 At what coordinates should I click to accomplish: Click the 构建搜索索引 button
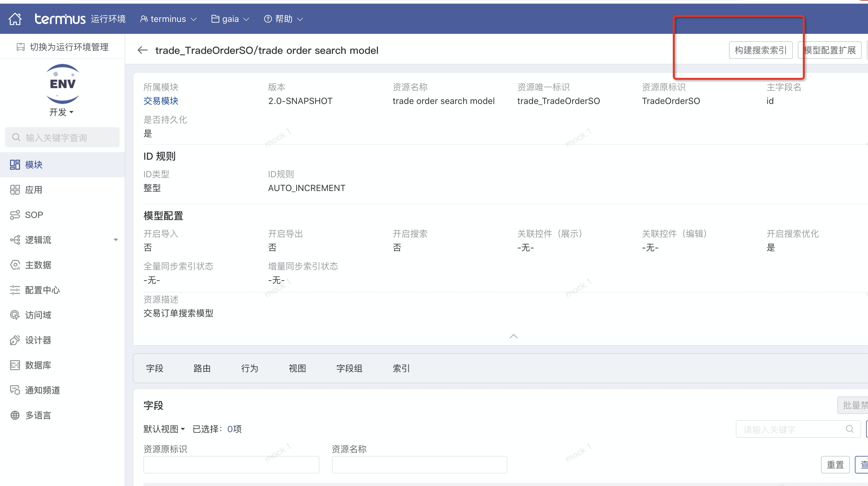pyautogui.click(x=761, y=50)
